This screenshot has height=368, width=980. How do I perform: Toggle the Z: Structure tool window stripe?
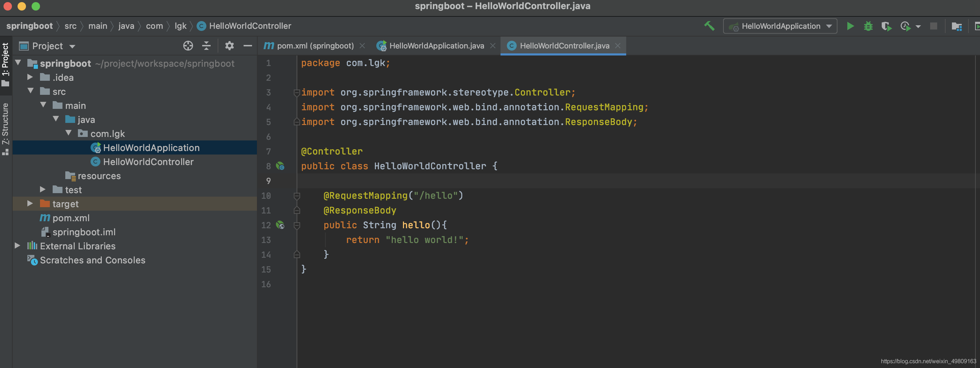pyautogui.click(x=5, y=129)
